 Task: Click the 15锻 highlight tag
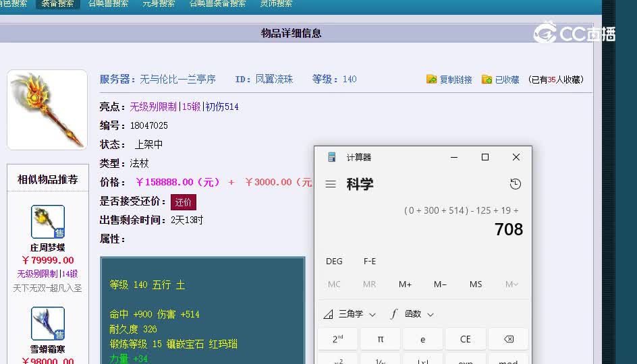[x=192, y=107]
